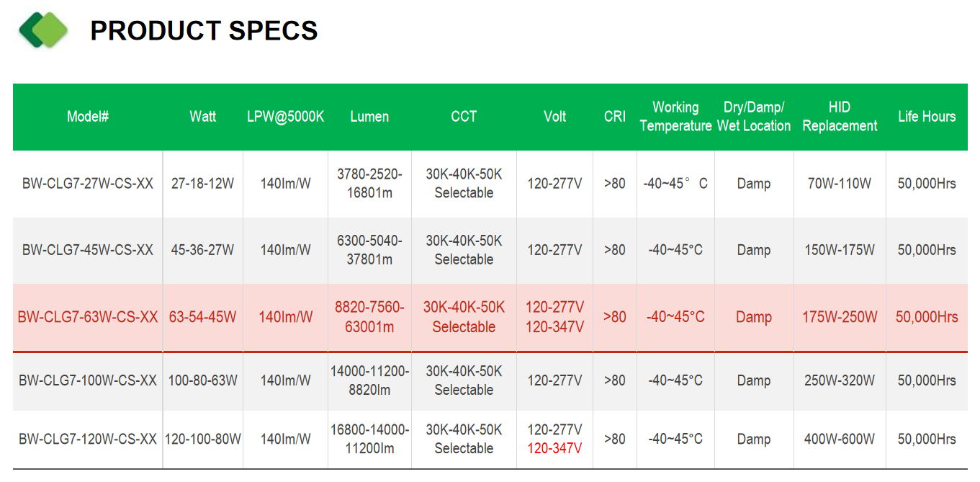Select the Model# column header
This screenshot has width=980, height=482.
click(88, 117)
